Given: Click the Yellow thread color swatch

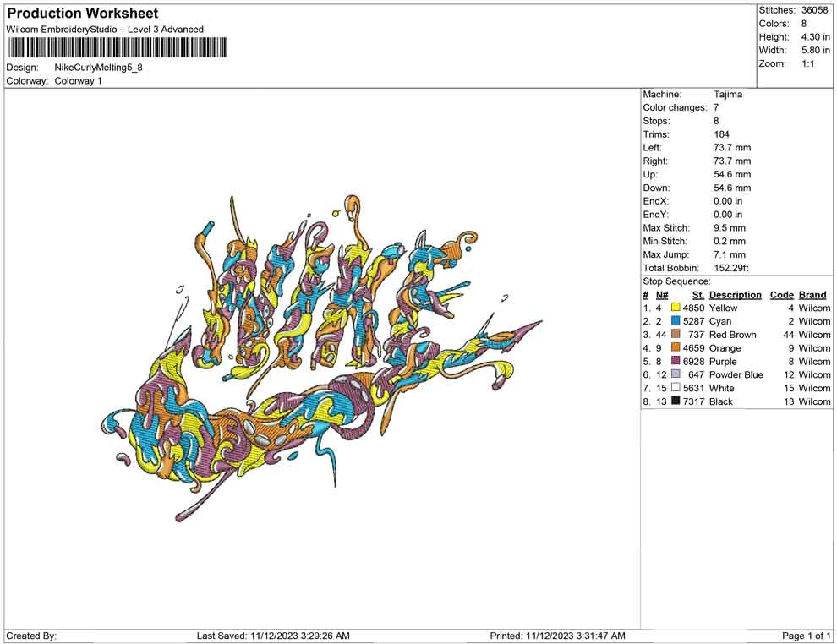Looking at the screenshot, I should click(x=676, y=308).
